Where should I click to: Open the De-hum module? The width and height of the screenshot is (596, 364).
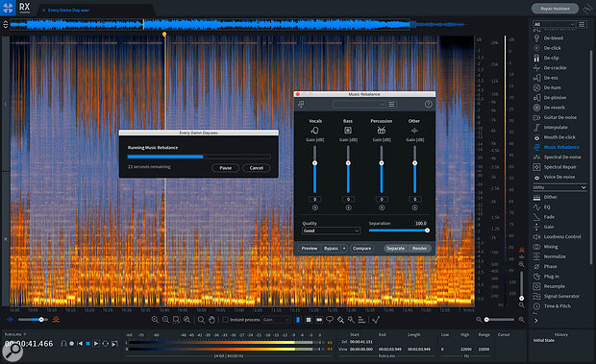547,87
